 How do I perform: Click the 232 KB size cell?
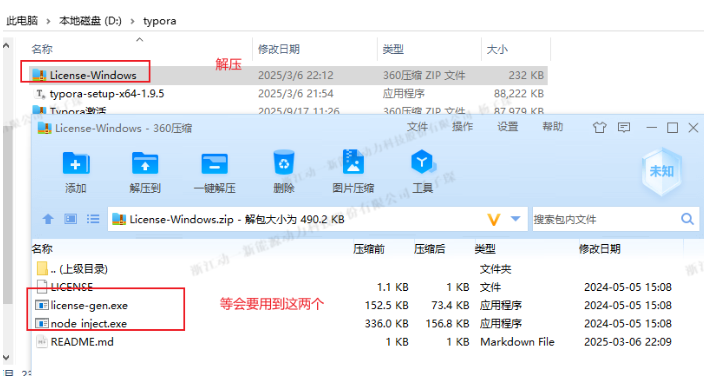526,75
